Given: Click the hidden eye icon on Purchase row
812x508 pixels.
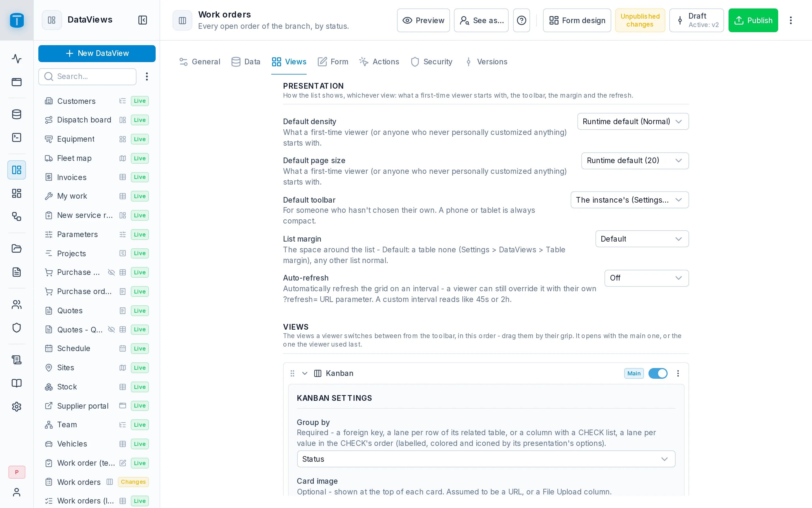Looking at the screenshot, I should [111, 272].
